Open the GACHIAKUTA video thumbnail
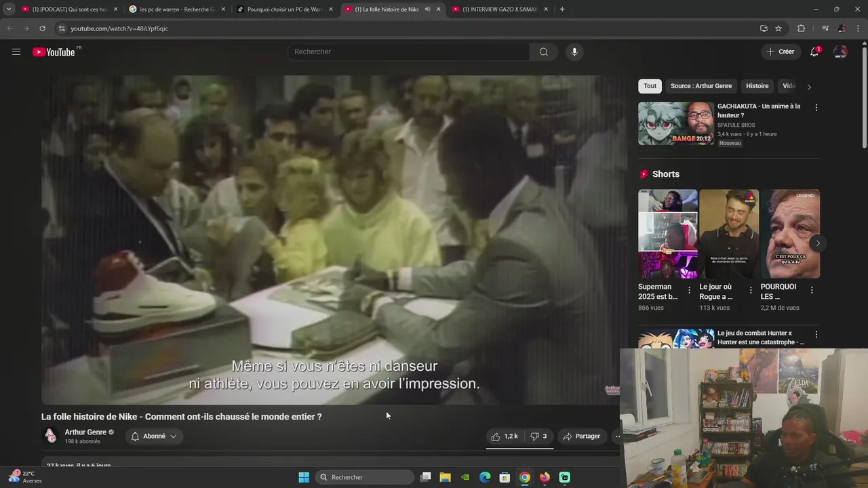868x488 pixels. 676,123
